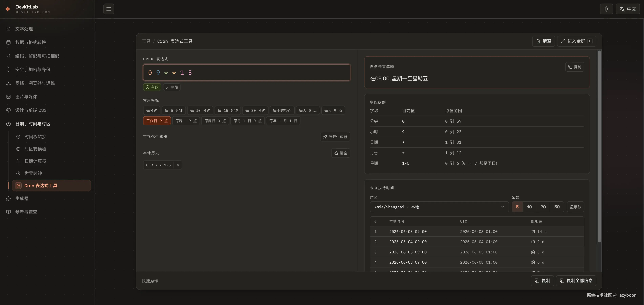Focus the CRON 表达式 input field
This screenshot has width=644, height=305.
246,73
